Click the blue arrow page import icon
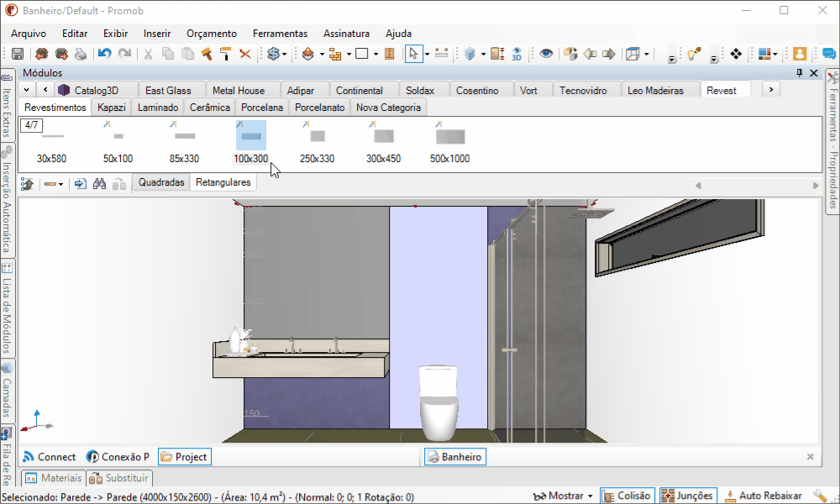 [x=81, y=184]
